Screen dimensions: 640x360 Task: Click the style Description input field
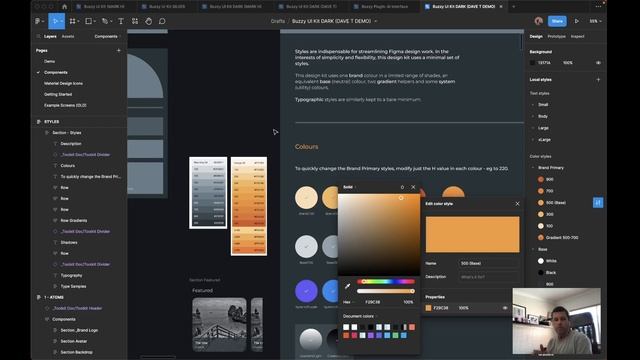point(489,277)
